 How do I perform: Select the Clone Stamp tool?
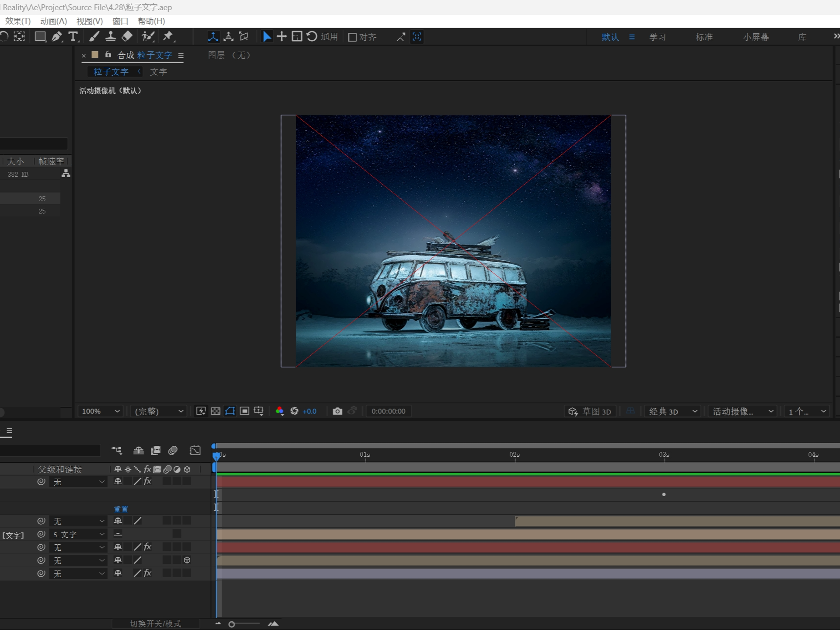(x=110, y=37)
